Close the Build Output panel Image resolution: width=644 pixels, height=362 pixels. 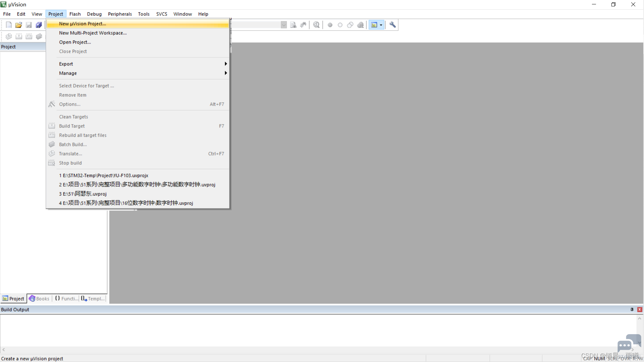[x=640, y=309]
